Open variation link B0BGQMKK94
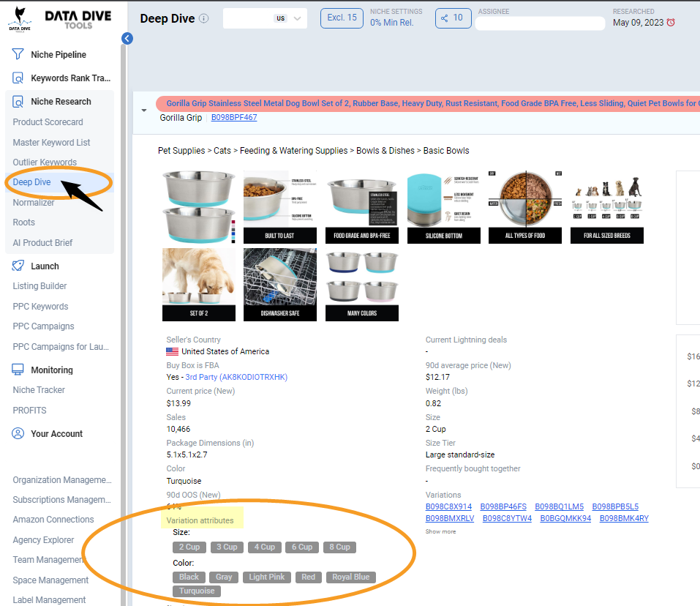This screenshot has height=606, width=700. pyautogui.click(x=565, y=518)
